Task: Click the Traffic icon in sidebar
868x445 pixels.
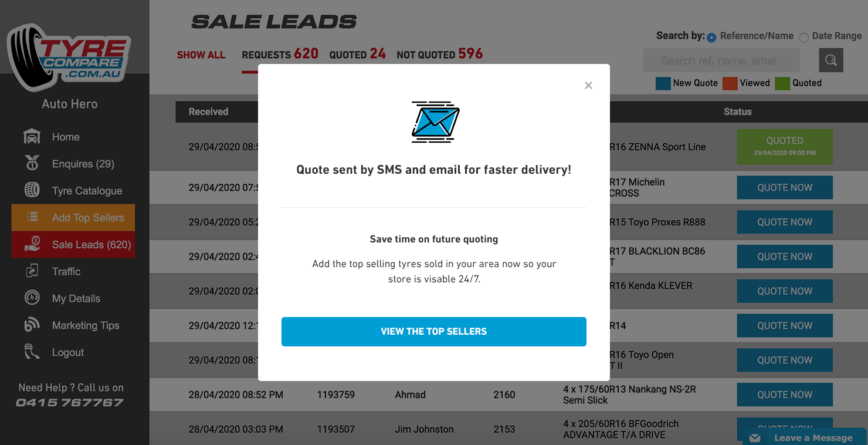Action: [32, 271]
